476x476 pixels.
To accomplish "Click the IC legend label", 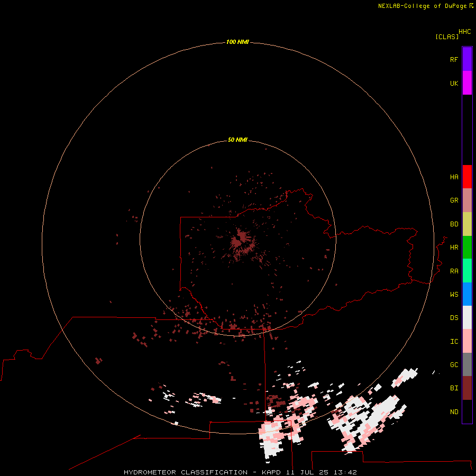I will click(x=454, y=341).
